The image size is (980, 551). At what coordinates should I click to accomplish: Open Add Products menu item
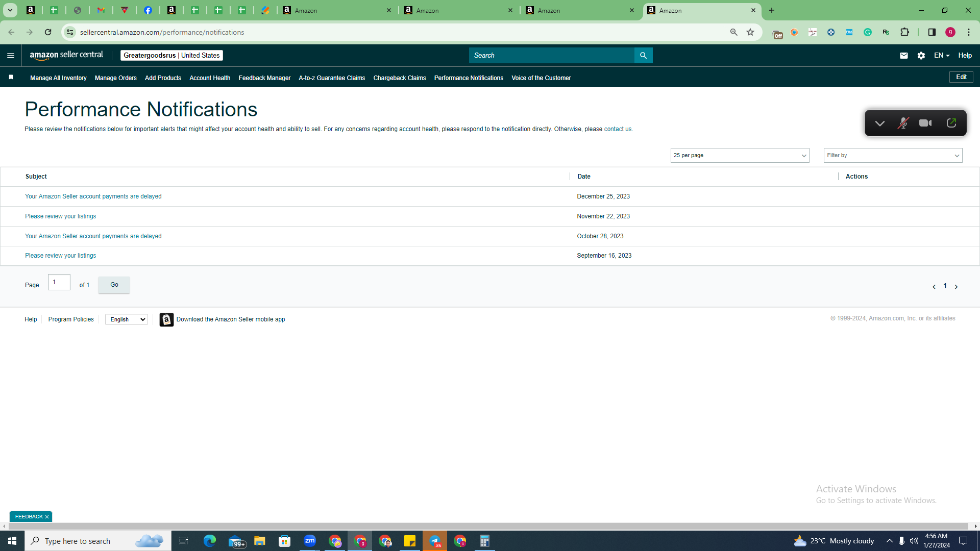(163, 78)
